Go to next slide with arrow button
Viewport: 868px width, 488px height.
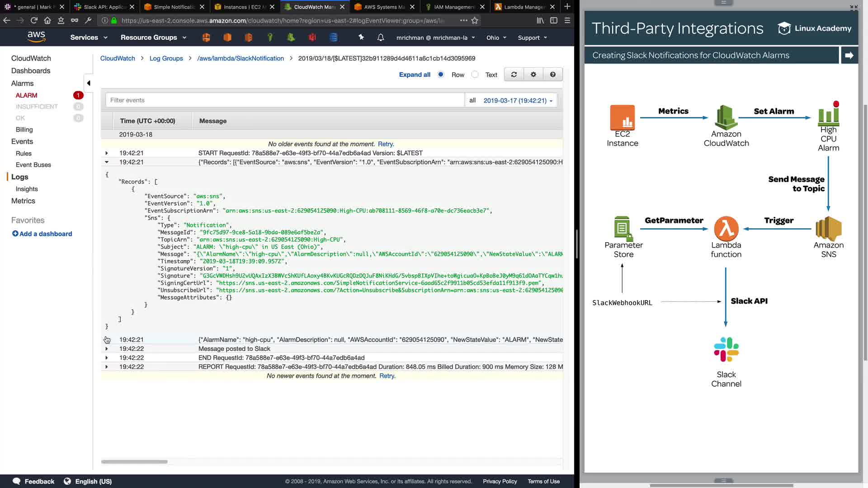(849, 55)
